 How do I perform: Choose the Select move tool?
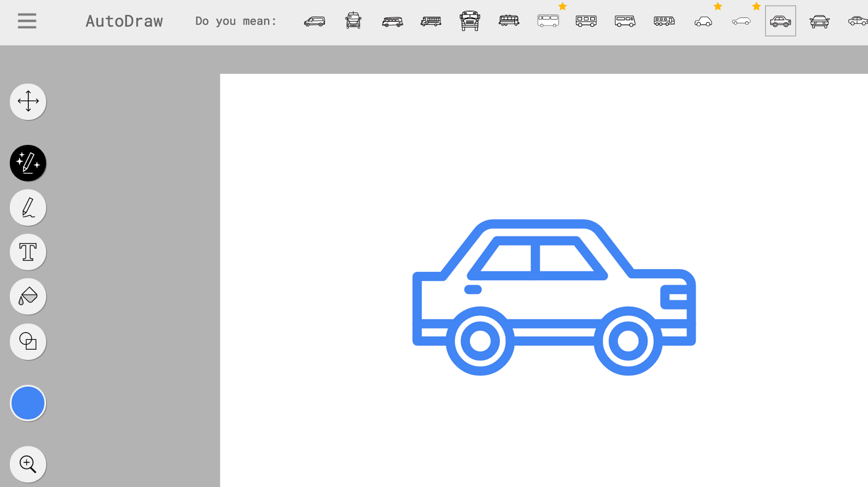[x=28, y=102]
